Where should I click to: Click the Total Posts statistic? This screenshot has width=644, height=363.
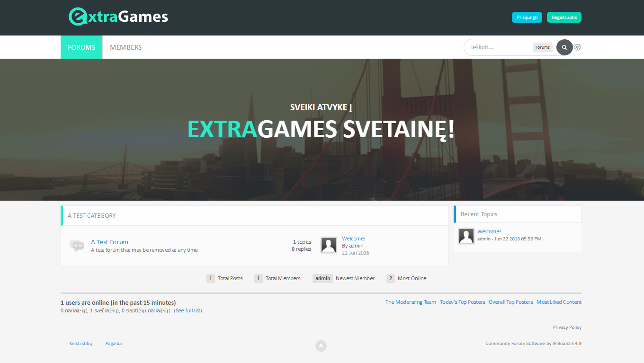click(225, 278)
